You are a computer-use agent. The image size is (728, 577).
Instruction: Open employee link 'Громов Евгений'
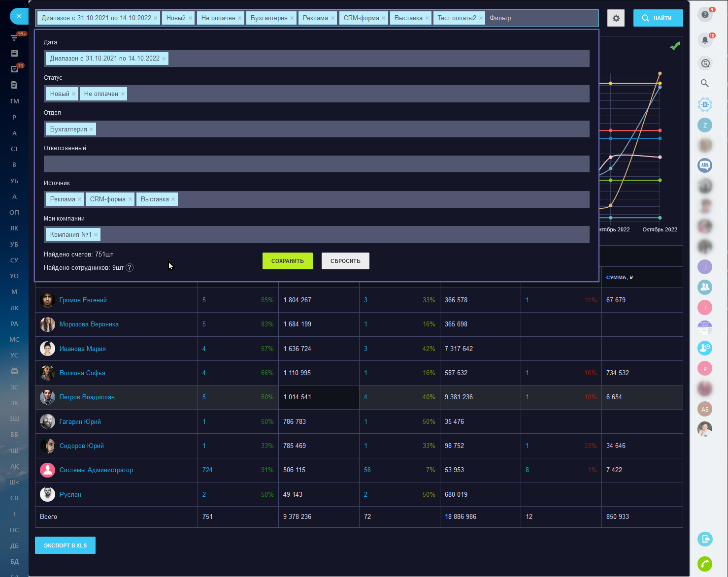pos(83,300)
